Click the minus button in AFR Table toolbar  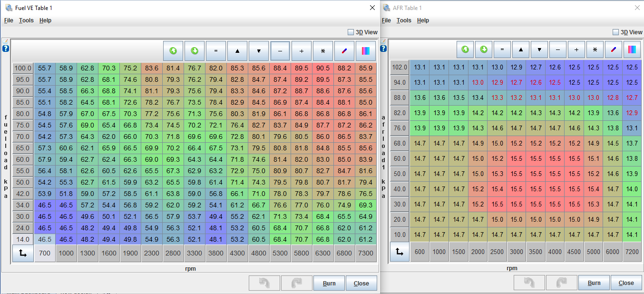point(558,49)
